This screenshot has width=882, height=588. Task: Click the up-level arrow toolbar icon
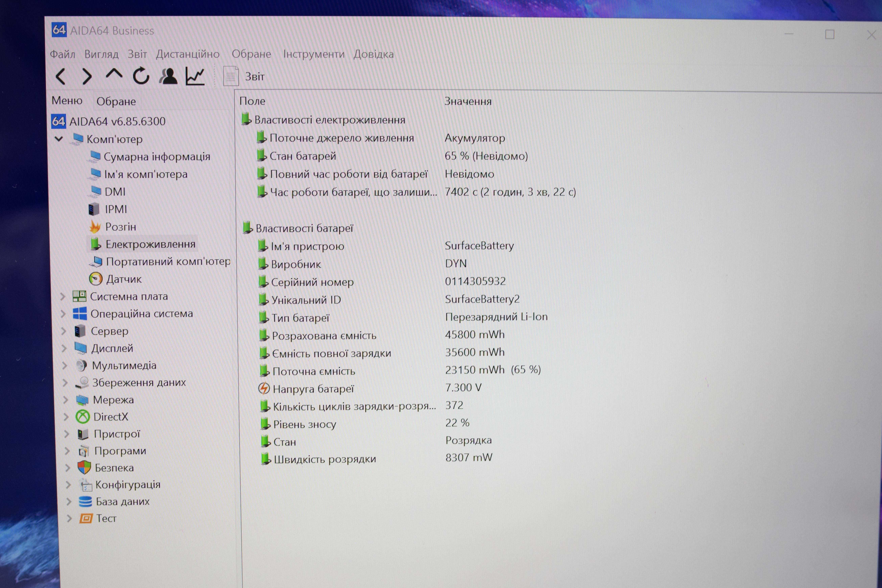(114, 74)
